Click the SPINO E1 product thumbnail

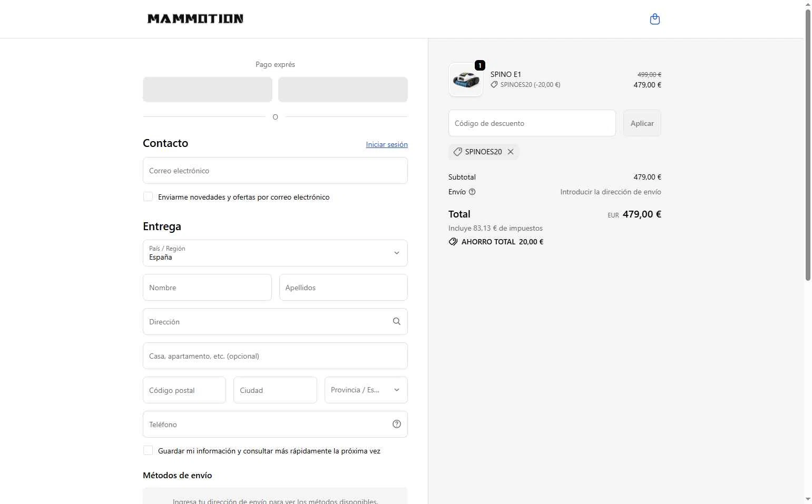coord(466,80)
